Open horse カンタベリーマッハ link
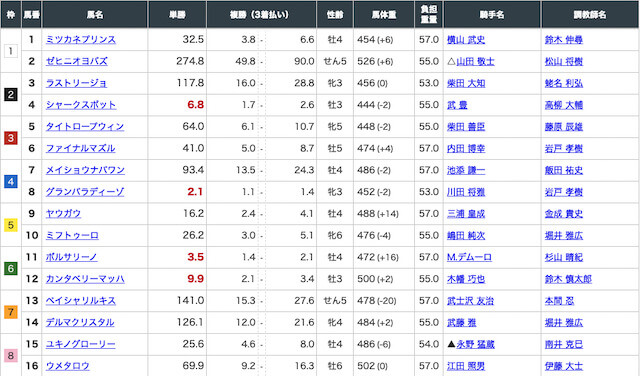The image size is (640, 376). click(85, 279)
